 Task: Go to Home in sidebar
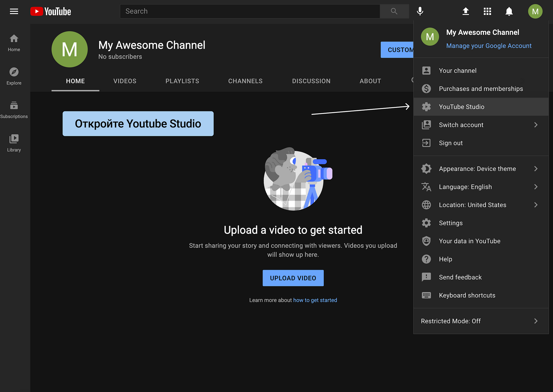click(14, 43)
